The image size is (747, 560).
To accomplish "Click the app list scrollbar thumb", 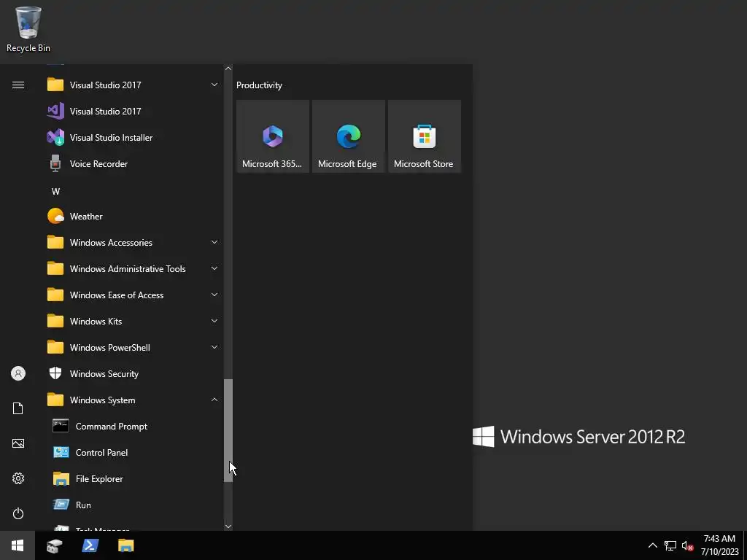I will (228, 430).
